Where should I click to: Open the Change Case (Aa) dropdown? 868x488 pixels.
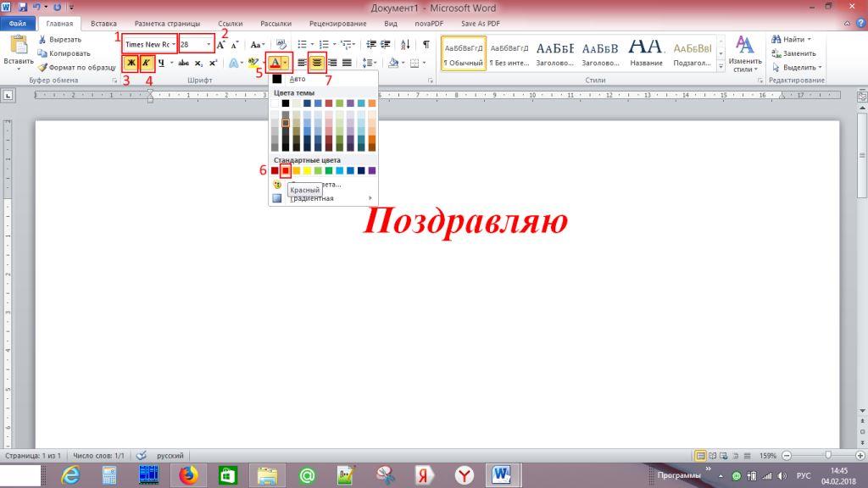pos(258,44)
